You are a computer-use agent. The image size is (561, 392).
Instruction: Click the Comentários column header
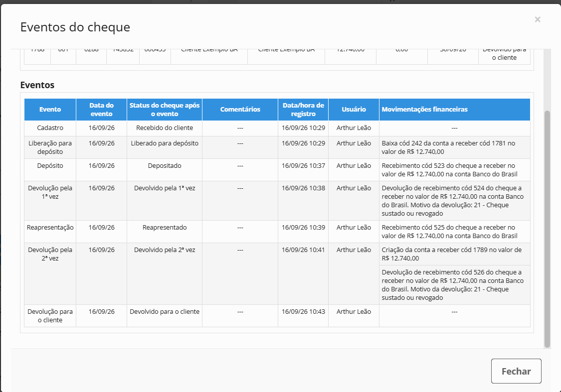(x=240, y=110)
